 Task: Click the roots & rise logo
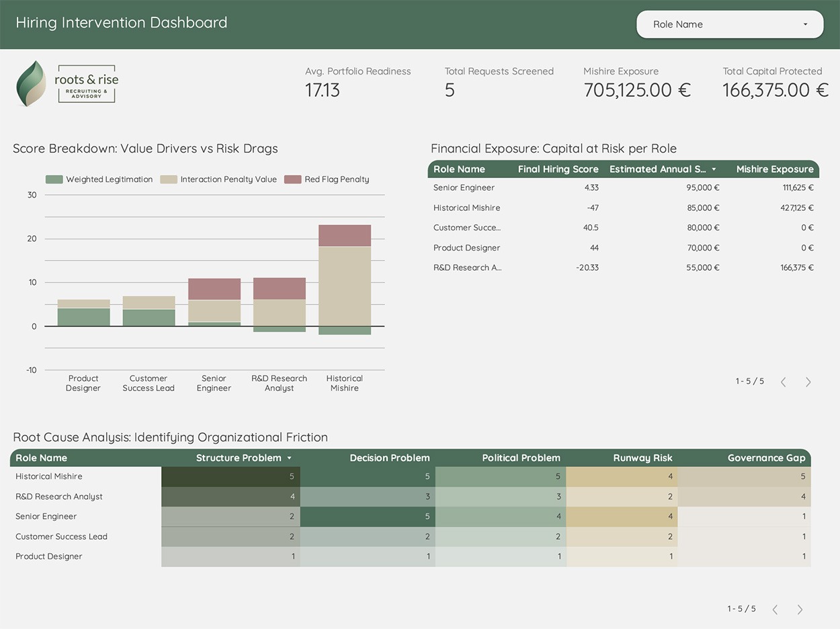click(x=67, y=84)
